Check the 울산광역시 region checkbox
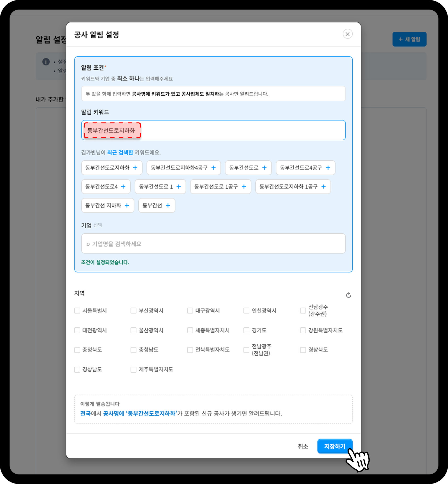 (133, 330)
